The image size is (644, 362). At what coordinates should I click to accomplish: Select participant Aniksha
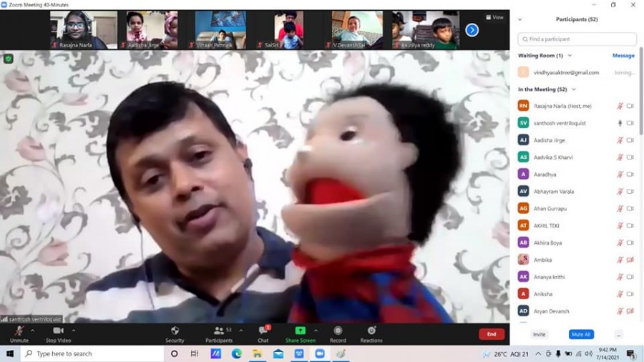[x=543, y=294]
